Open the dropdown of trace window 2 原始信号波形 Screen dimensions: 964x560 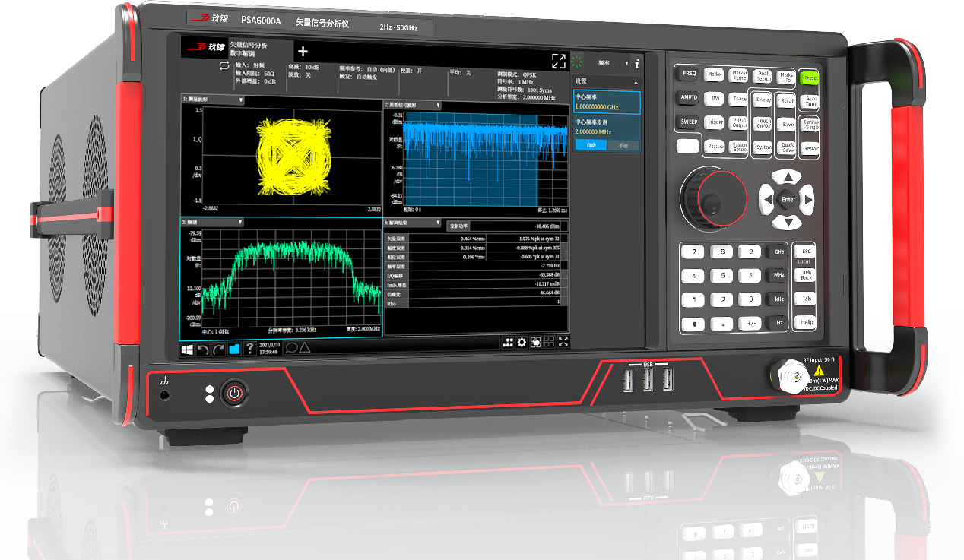438,105
